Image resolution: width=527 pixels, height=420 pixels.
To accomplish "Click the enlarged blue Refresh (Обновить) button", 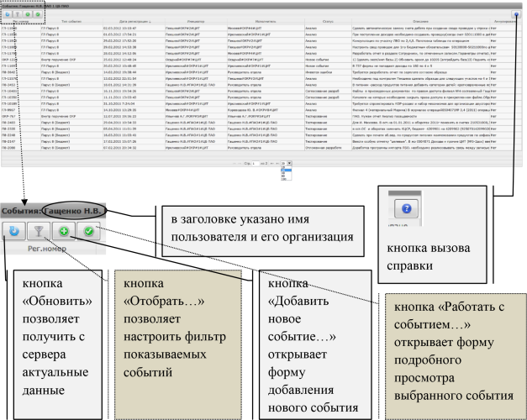I will point(13,231).
